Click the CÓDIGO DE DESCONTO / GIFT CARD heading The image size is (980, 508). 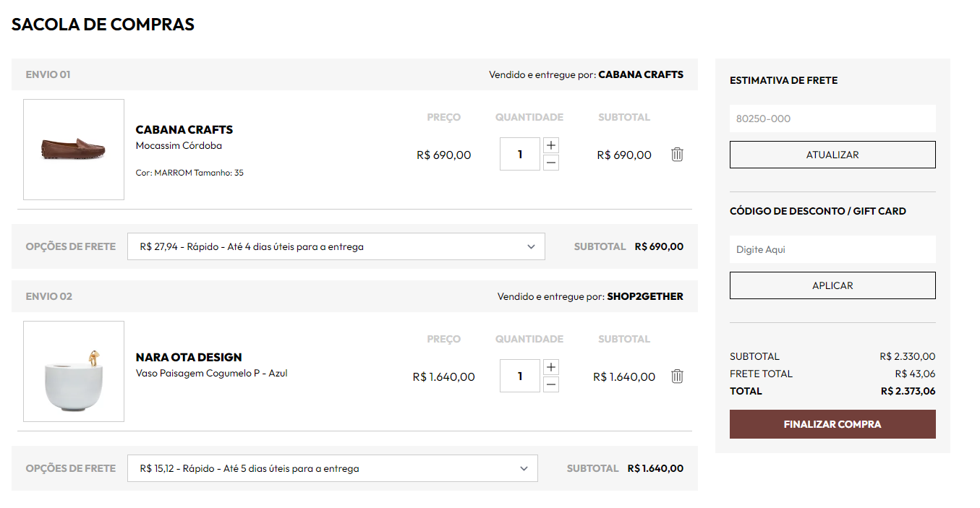tap(818, 211)
